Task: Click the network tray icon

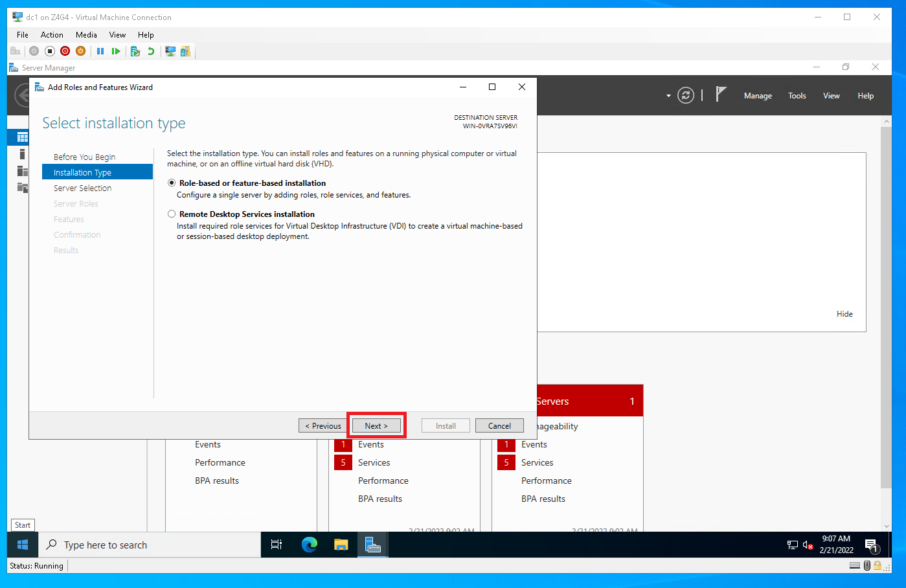Action: point(792,545)
